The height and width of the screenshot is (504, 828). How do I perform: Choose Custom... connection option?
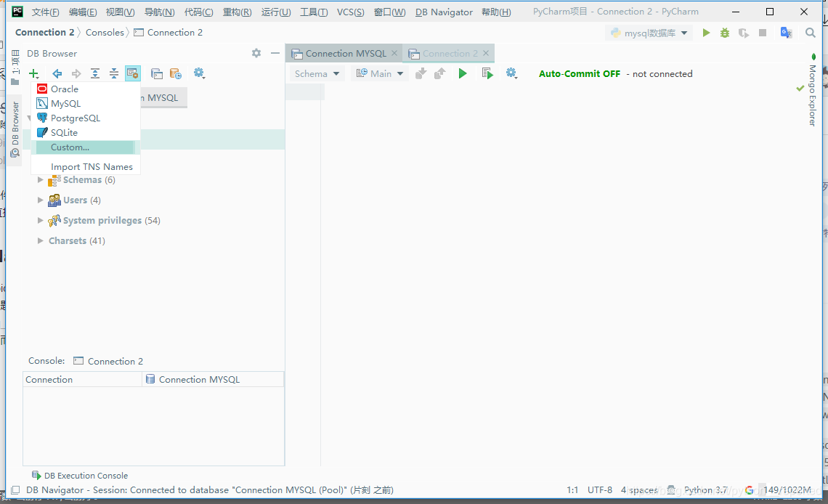(x=86, y=147)
